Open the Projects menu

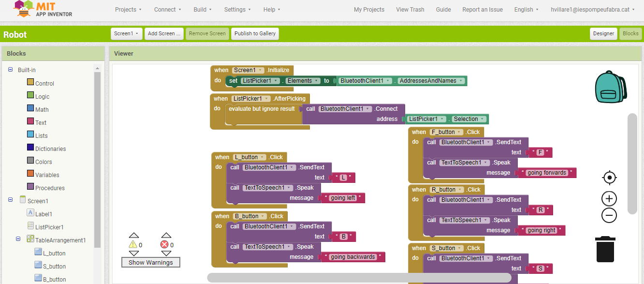click(128, 9)
